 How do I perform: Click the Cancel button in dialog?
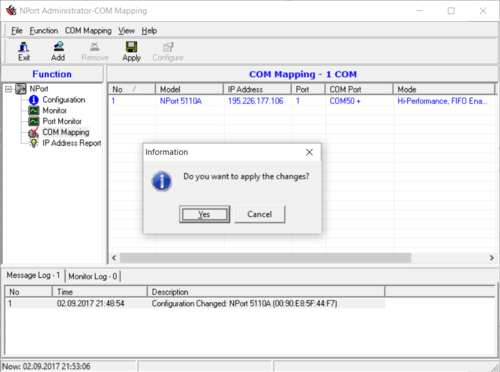(x=260, y=214)
